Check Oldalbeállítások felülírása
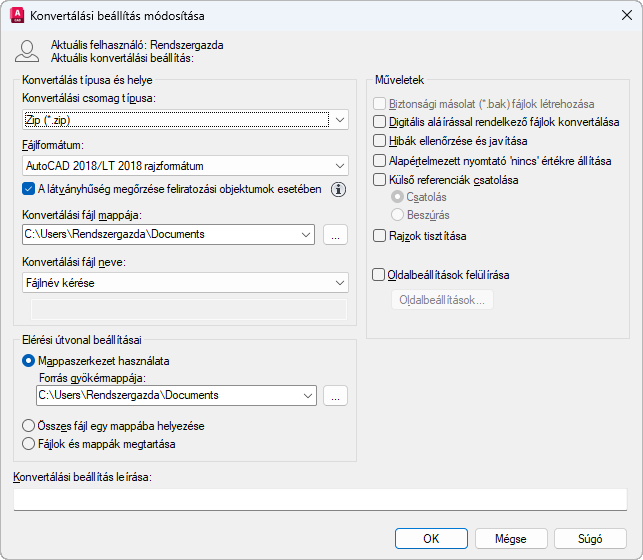Image resolution: width=643 pixels, height=560 pixels. pyautogui.click(x=379, y=274)
